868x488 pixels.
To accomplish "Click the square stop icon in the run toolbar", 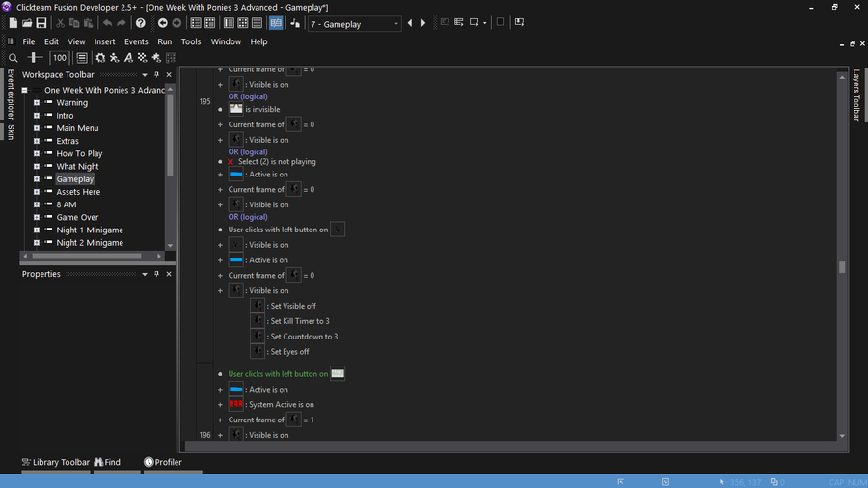I will click(x=501, y=22).
